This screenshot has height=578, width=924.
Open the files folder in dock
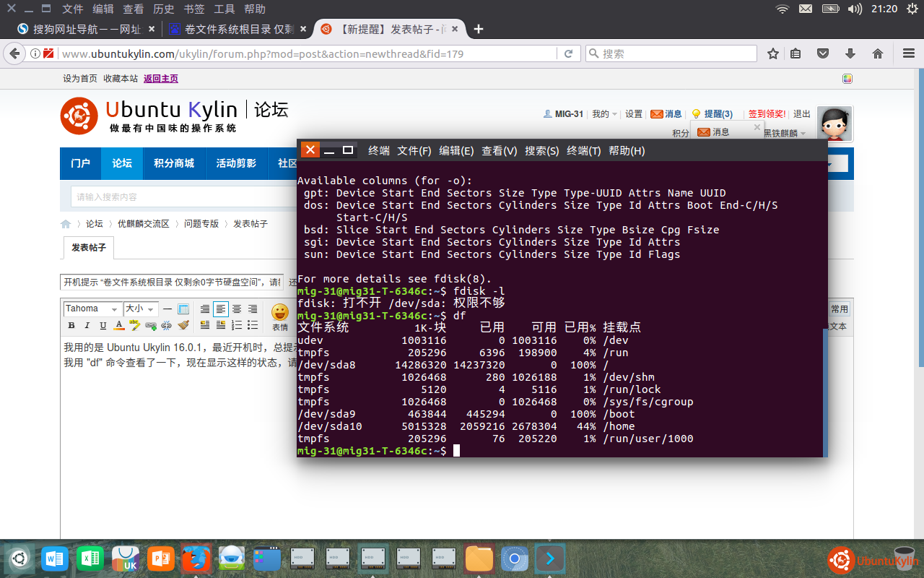tap(479, 558)
